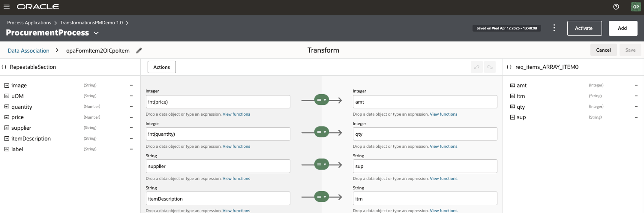Click View functions under the int(price) field

[236, 114]
